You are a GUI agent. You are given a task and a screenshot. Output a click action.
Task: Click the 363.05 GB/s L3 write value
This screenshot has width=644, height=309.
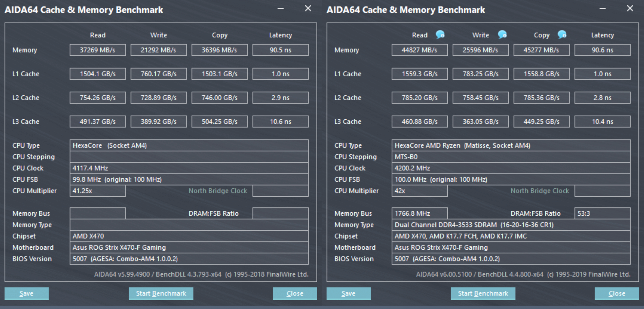pyautogui.click(x=481, y=122)
